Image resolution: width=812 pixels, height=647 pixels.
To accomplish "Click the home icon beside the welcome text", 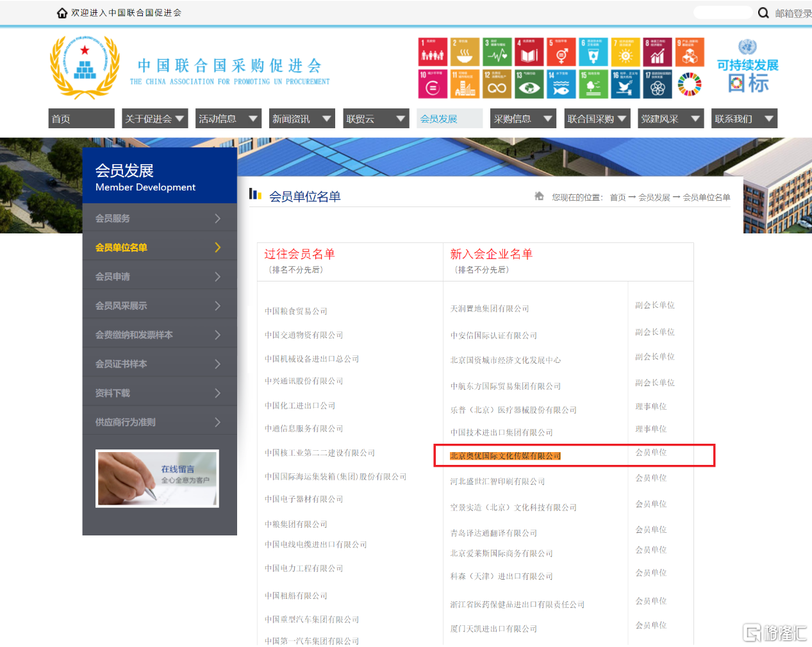I will click(x=62, y=13).
